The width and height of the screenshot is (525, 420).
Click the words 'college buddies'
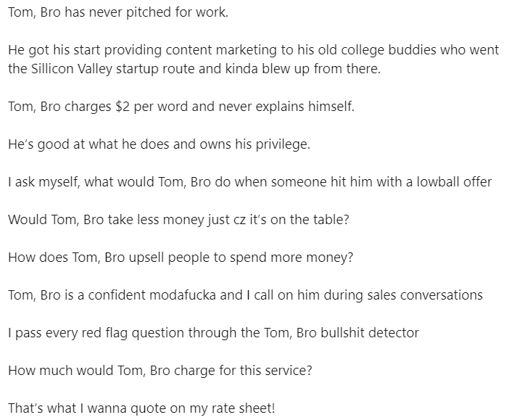(389, 50)
